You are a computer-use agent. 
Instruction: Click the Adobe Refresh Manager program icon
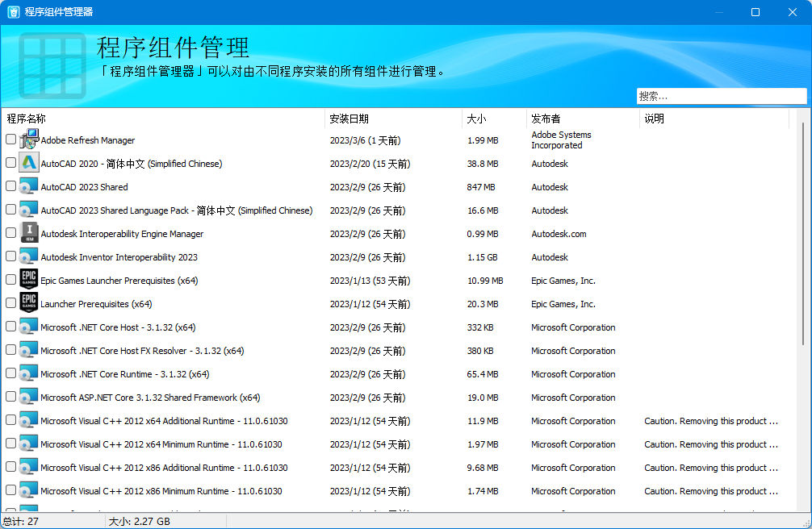29,140
